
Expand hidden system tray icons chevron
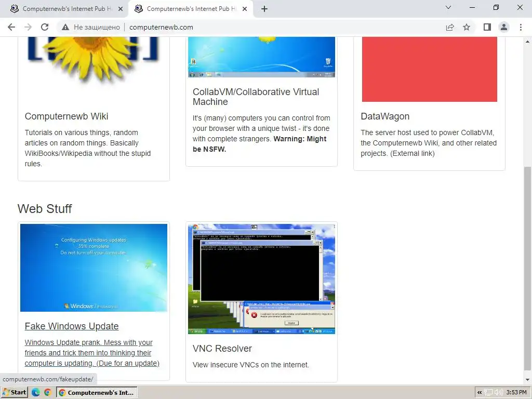coord(480,393)
